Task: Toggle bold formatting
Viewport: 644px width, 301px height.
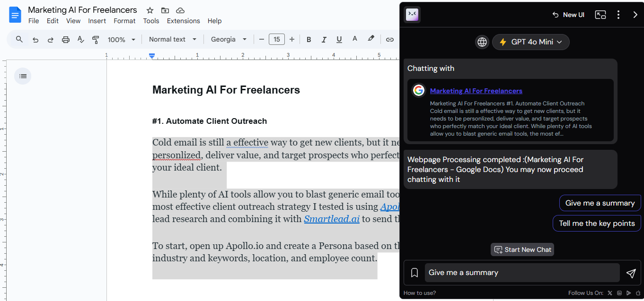Action: 309,40
